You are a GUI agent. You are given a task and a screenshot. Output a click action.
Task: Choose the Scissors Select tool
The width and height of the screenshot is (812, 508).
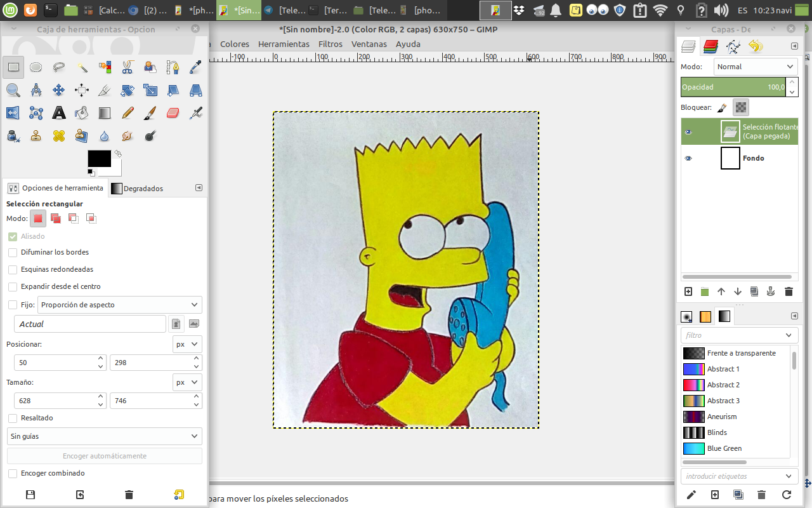tap(128, 67)
